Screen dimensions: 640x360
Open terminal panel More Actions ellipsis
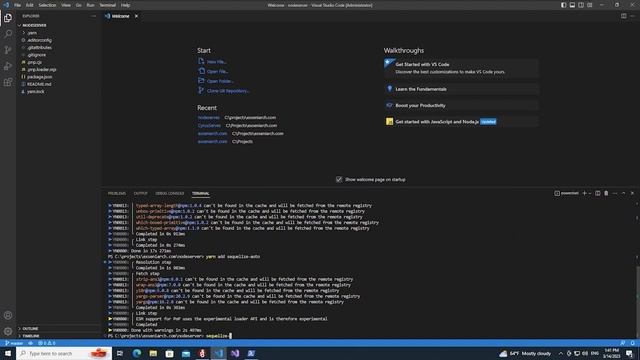[615, 193]
